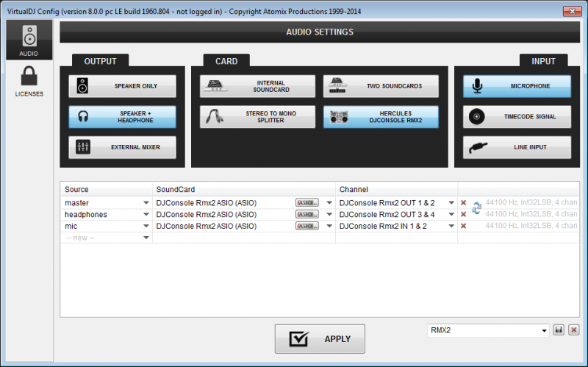
Task: Choose External Mixer output option
Action: point(123,147)
